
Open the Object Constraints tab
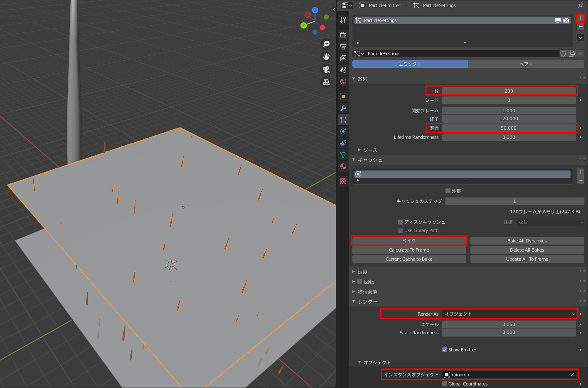[343, 143]
